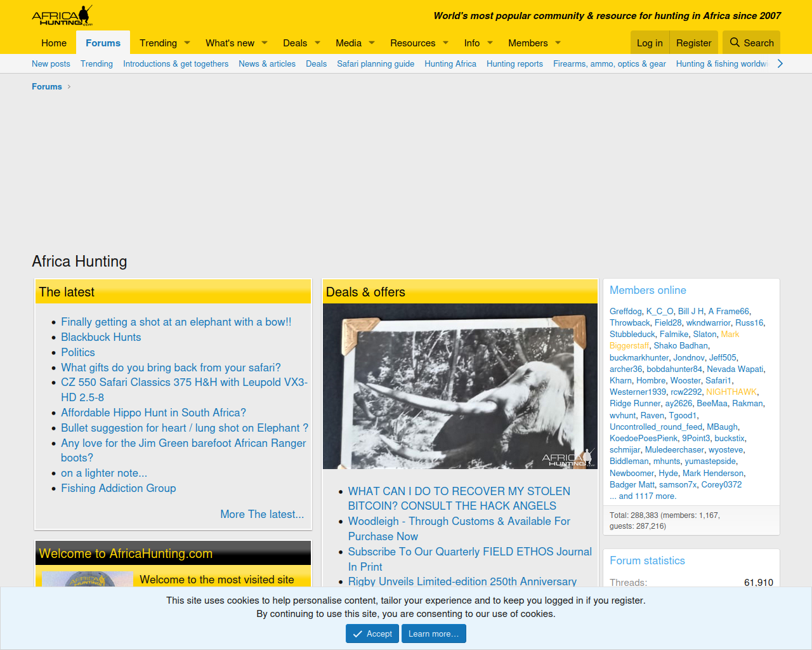Expand the Deals dropdown arrow
Viewport: 812px width, 650px height.
tap(318, 43)
